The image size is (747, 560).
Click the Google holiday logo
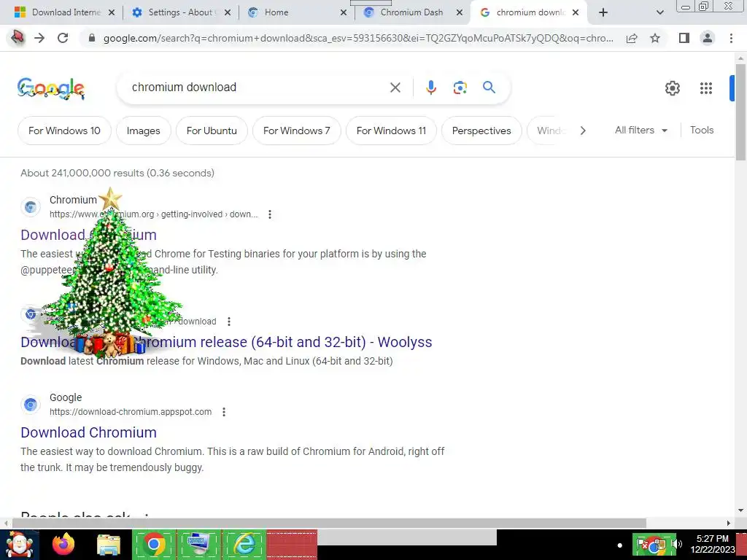click(x=51, y=88)
